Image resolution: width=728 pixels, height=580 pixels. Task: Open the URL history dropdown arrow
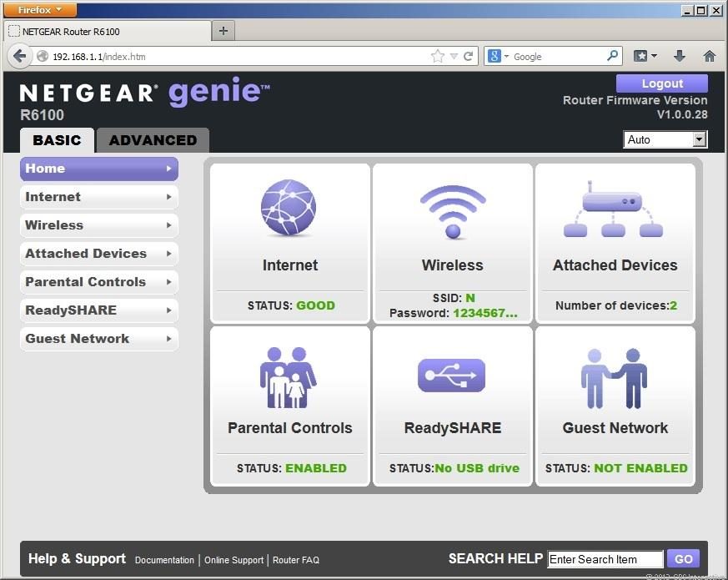(x=454, y=56)
